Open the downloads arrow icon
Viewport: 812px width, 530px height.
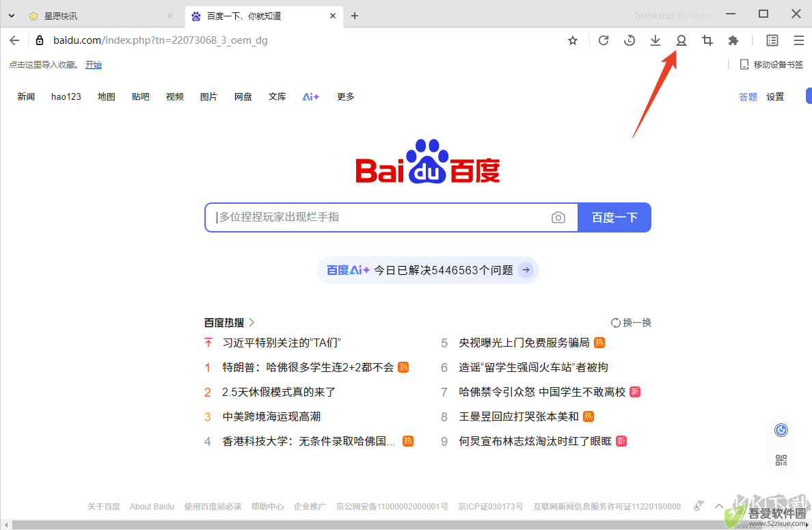click(655, 40)
